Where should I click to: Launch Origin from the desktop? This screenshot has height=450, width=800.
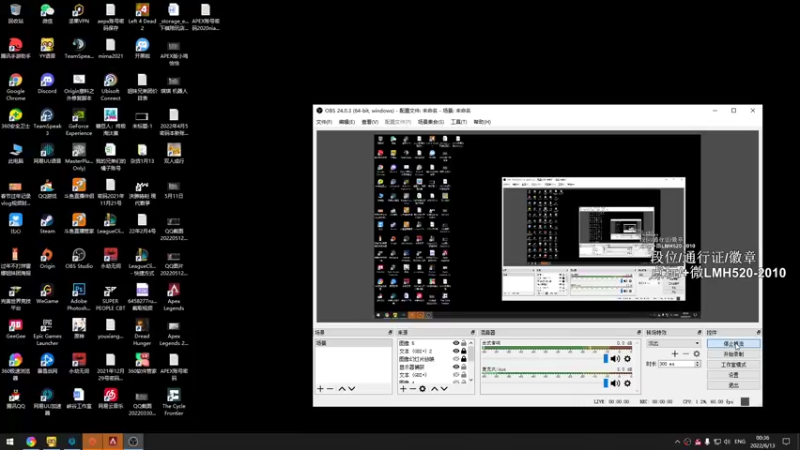(47, 259)
